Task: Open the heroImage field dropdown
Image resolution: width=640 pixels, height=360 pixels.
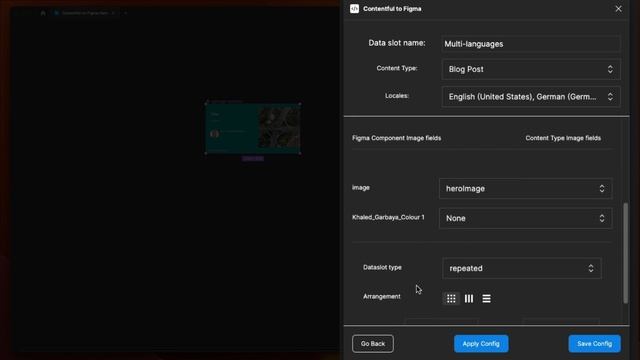Action: coord(525,189)
